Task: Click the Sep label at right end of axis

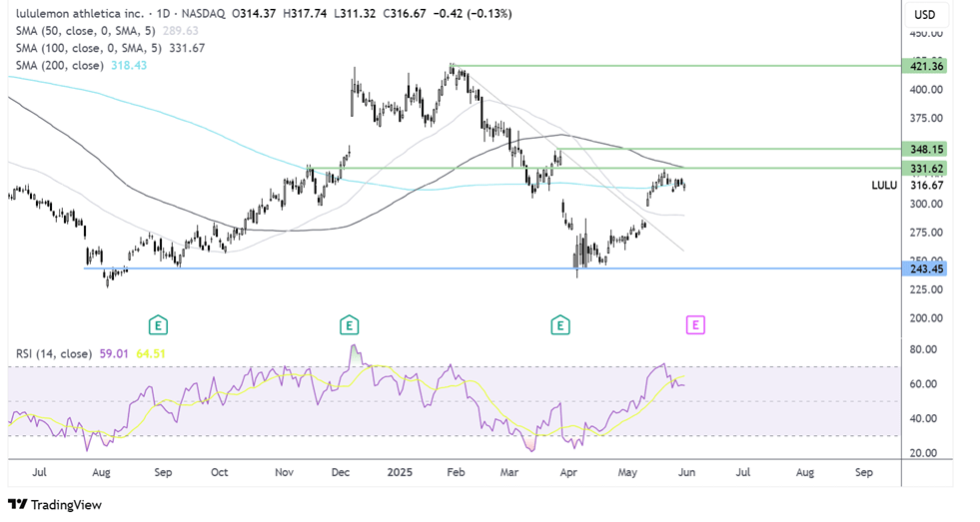Action: tap(864, 473)
